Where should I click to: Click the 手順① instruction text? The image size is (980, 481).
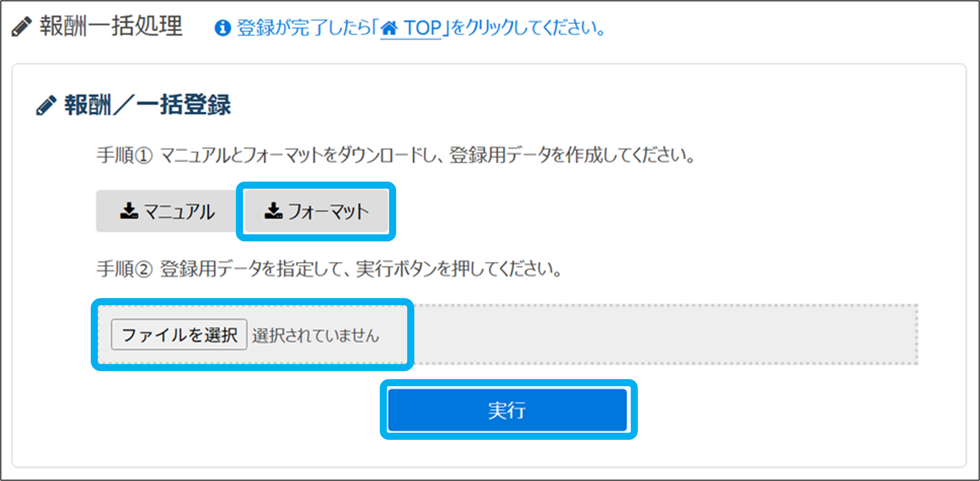[395, 155]
